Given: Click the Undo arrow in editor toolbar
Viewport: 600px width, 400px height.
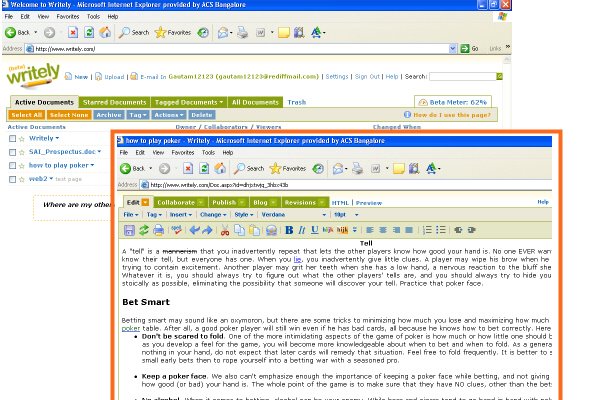Looking at the screenshot, I should click(x=192, y=230).
